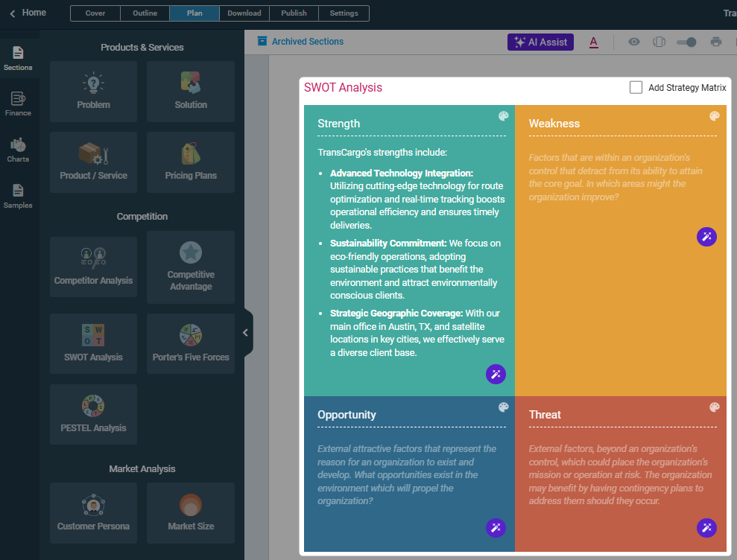Screen dimensions: 737x560
Task: Click into the Opportunity placeholder text field
Action: coord(407,474)
